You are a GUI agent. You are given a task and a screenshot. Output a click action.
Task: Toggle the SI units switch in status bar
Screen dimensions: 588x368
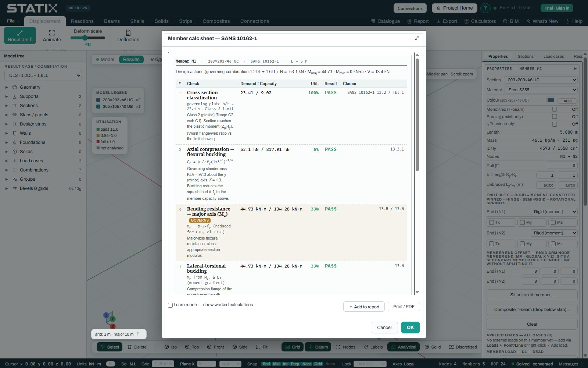110,364
